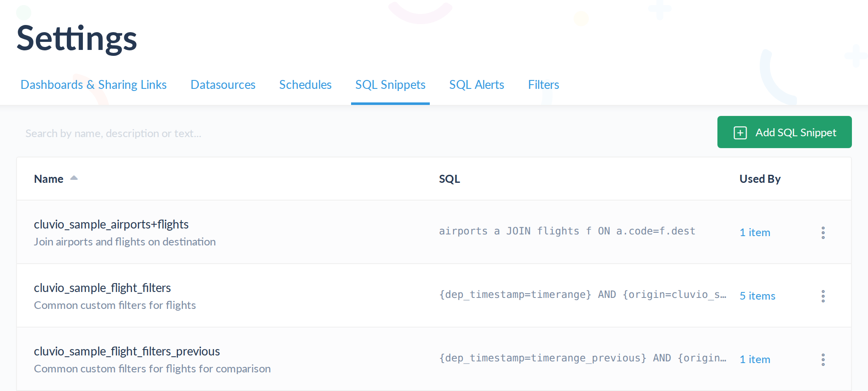Viewport: 868px width, 391px height.
Task: Sort by the Name column header
Action: click(x=49, y=179)
